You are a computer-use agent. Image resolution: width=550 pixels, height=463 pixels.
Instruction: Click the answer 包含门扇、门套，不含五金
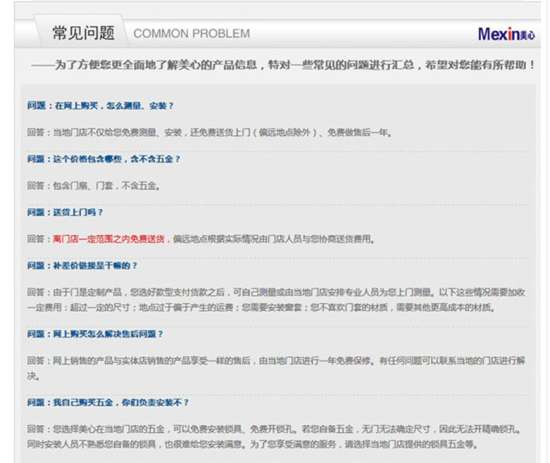click(x=94, y=186)
